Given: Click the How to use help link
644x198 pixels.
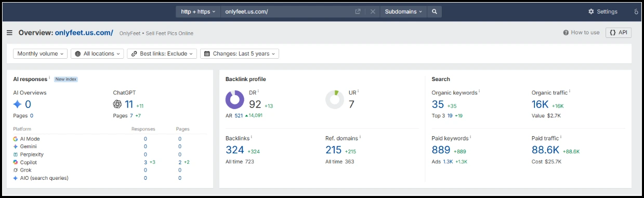Looking at the screenshot, I should tap(581, 33).
